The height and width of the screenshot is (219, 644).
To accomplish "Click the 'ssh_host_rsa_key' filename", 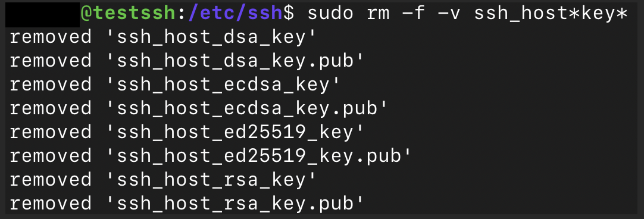I will click(x=211, y=181).
